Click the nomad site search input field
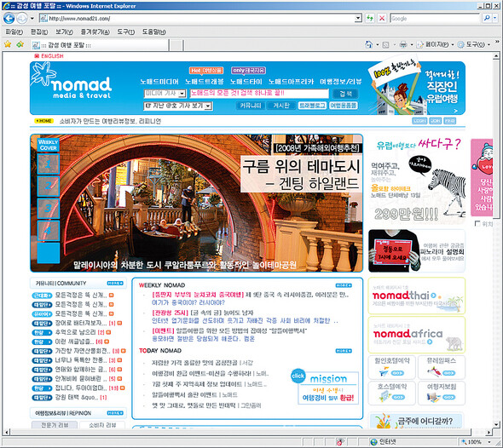The image size is (503, 448). point(259,94)
